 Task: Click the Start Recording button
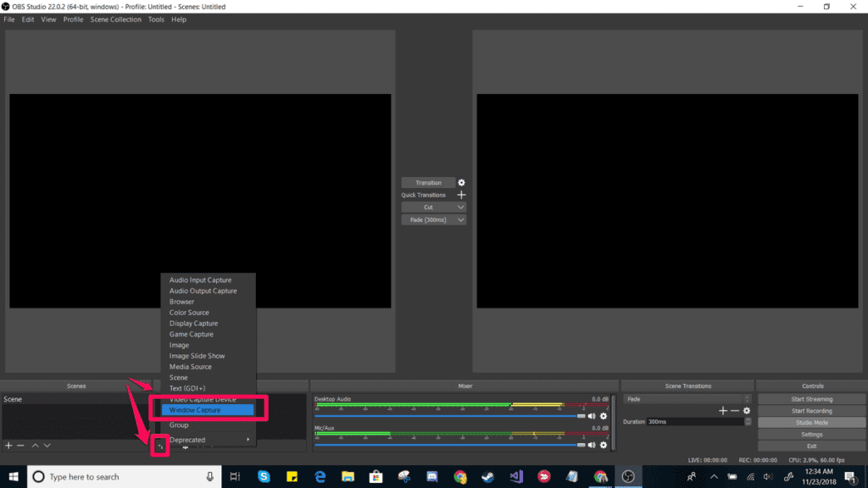click(x=811, y=411)
